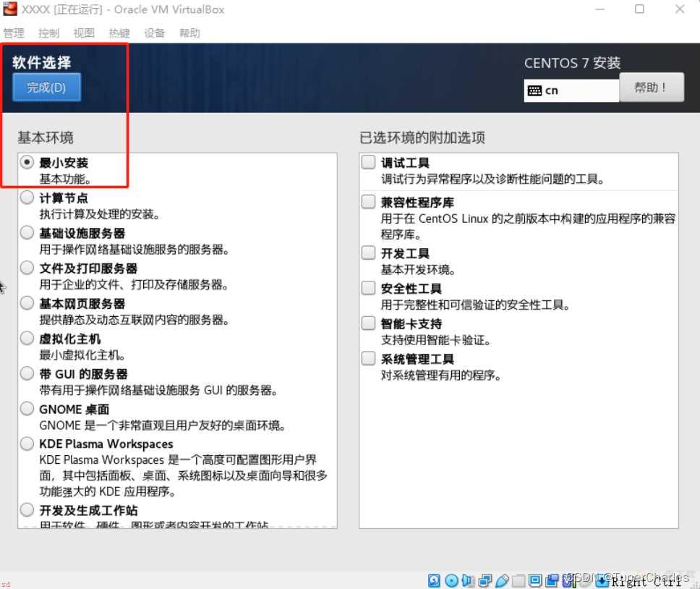
Task: Click the keyboard layout icon beside cn
Action: (x=534, y=90)
